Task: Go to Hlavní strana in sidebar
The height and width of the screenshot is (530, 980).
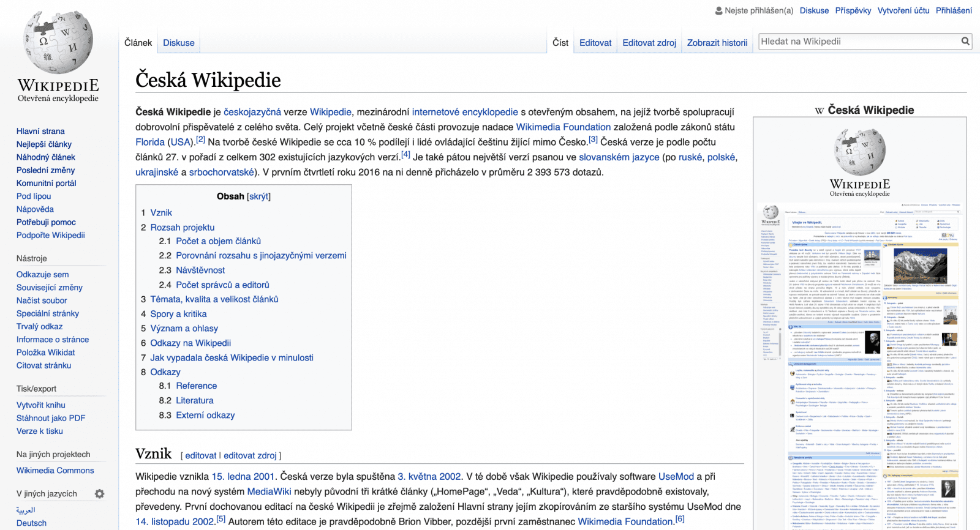Action: coord(40,131)
